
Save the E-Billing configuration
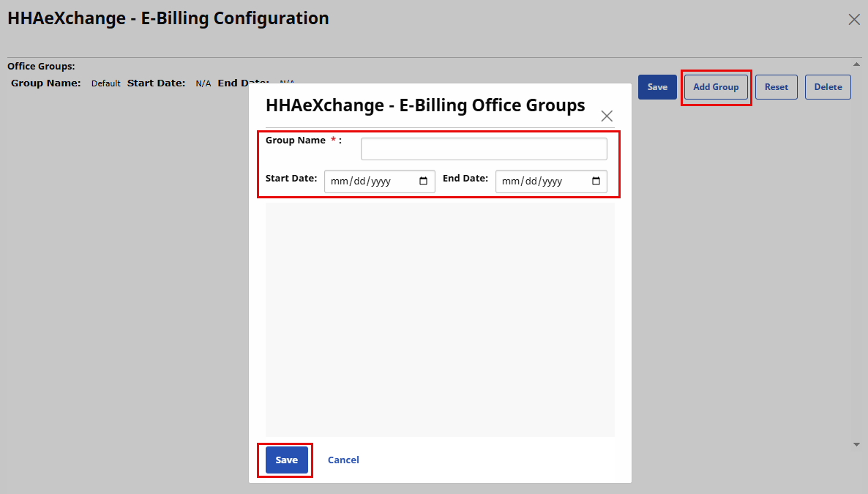tap(657, 86)
